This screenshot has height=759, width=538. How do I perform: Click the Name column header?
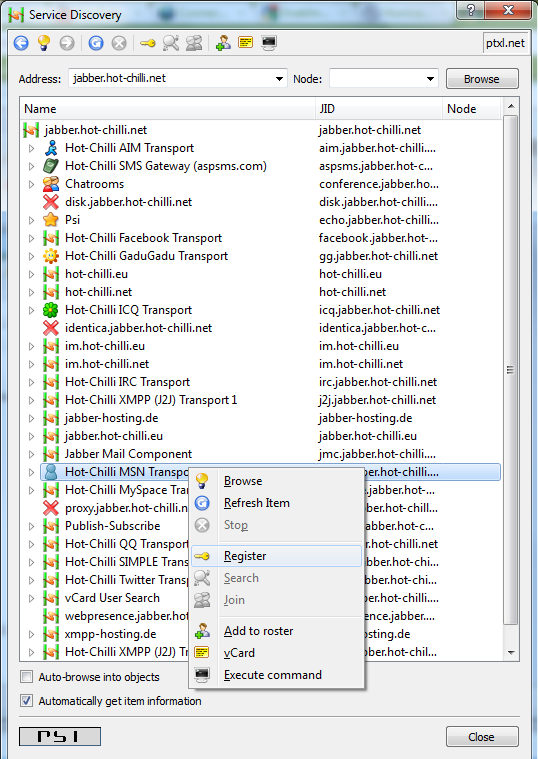[x=168, y=109]
